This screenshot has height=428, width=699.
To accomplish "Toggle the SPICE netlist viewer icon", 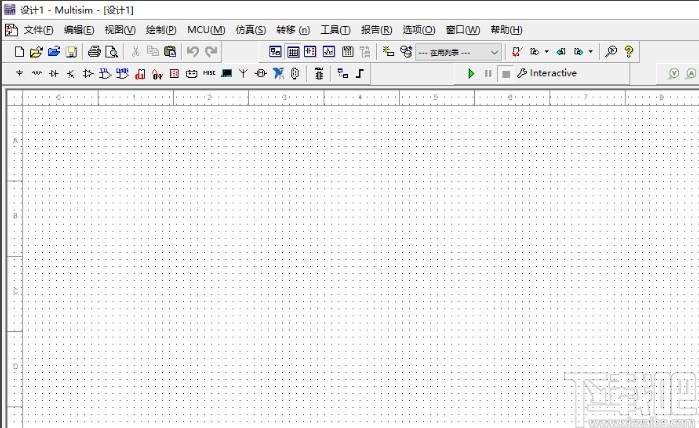I will point(310,52).
